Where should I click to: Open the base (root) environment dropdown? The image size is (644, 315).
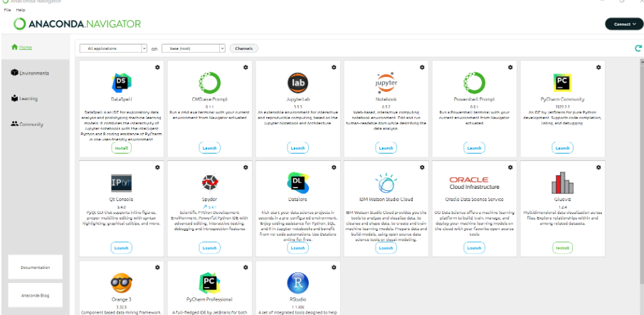194,48
